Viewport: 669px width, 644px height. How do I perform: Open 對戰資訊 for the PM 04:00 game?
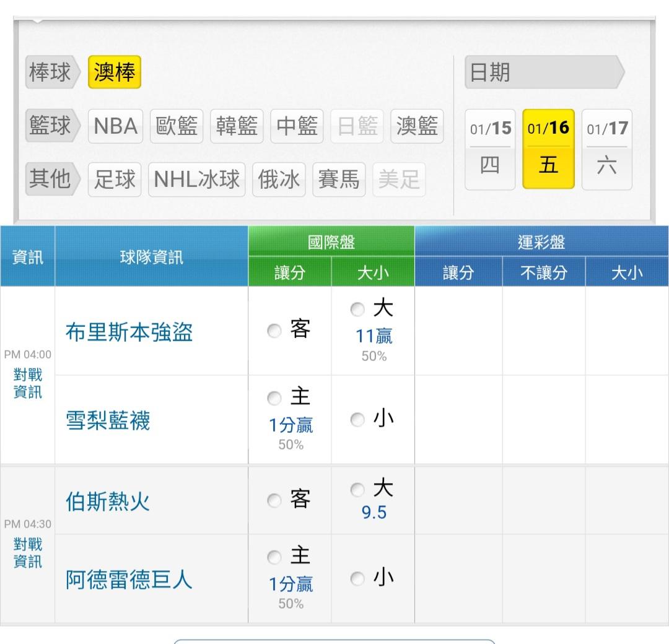[28, 384]
